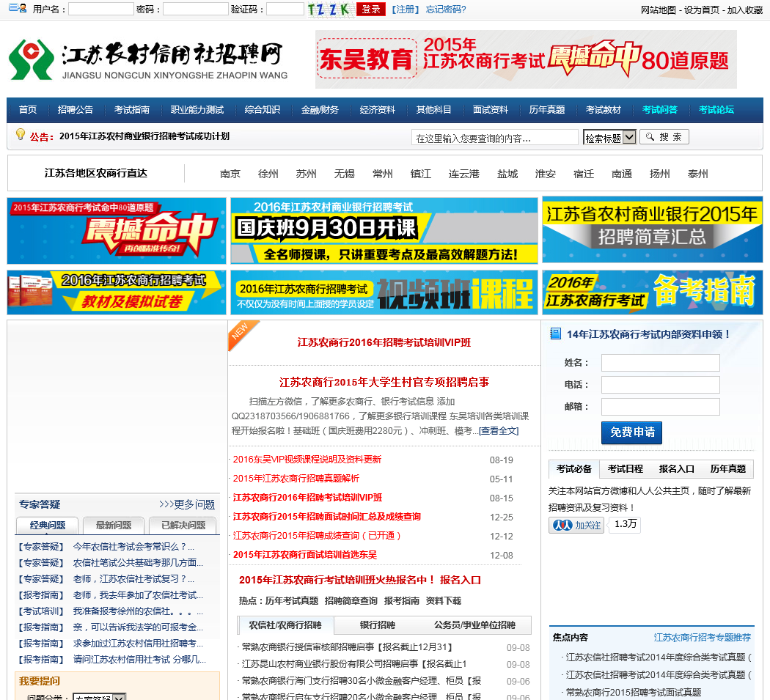The image size is (770, 700).
Task: Open the 考试论坛 nav item
Action: tap(716, 109)
